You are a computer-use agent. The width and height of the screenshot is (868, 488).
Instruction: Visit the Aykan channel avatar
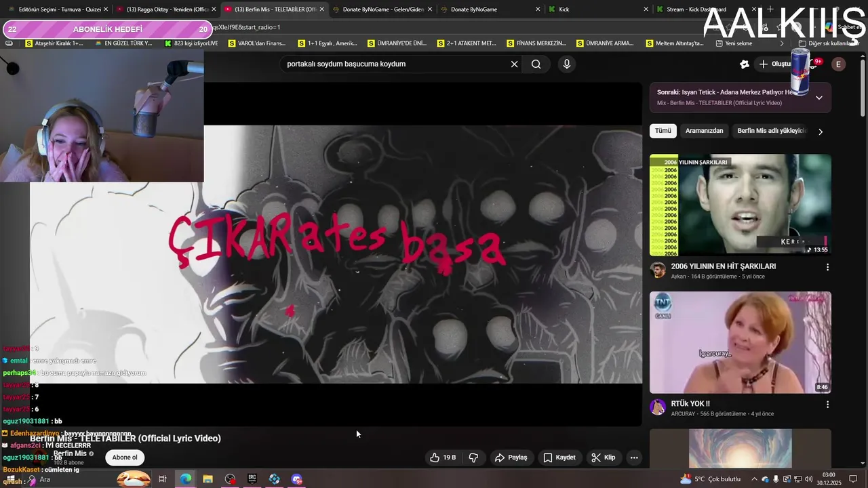658,270
